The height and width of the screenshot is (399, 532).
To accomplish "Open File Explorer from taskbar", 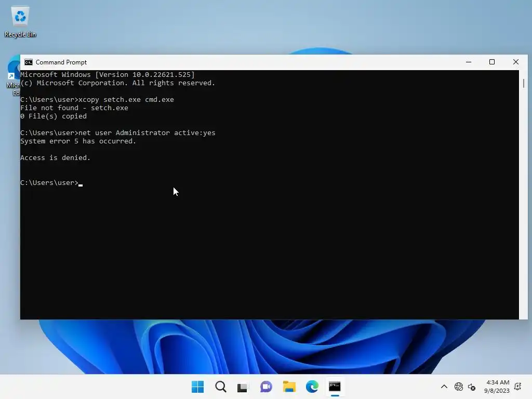I will (289, 387).
